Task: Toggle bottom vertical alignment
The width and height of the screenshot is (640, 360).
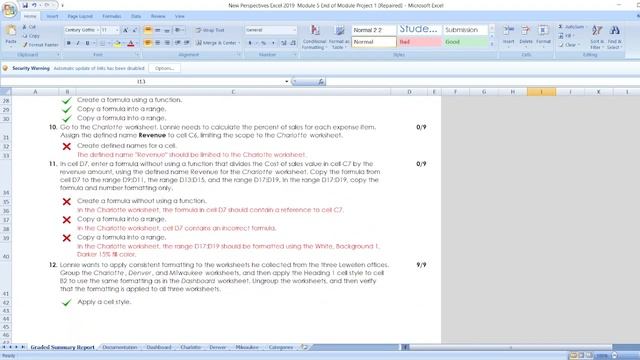Action: click(167, 30)
